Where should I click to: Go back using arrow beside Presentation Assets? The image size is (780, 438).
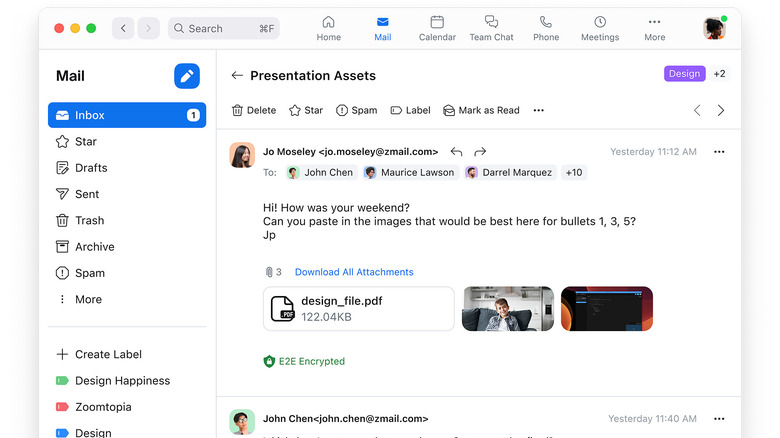click(x=237, y=75)
